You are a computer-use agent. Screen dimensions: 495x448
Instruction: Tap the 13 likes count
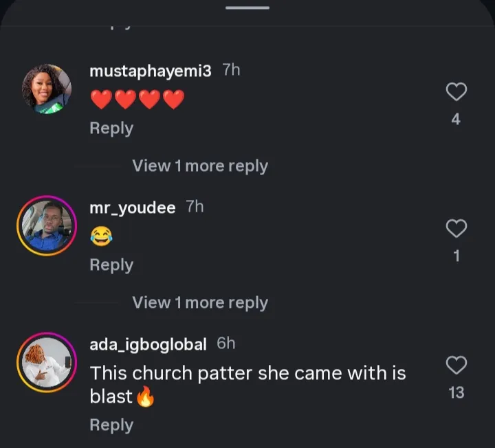coord(456,393)
